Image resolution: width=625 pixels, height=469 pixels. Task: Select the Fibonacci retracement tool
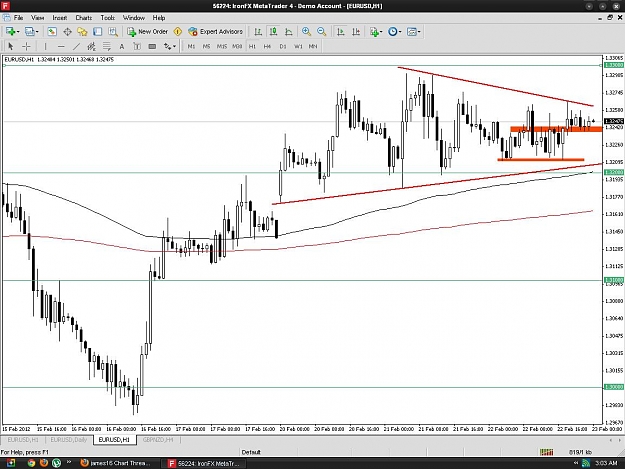pos(106,46)
